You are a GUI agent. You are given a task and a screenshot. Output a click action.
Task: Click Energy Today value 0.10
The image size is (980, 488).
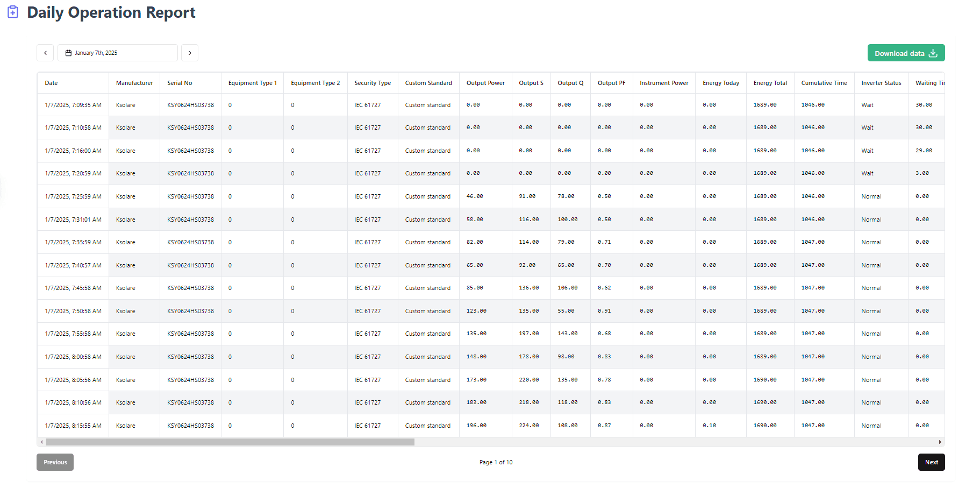pyautogui.click(x=709, y=426)
